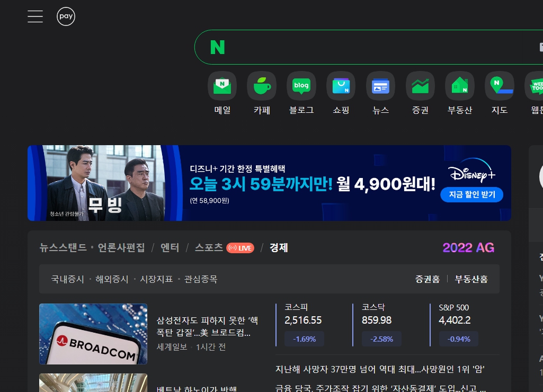
Task: Open the Webtoon shortcut icon
Action: click(x=535, y=86)
